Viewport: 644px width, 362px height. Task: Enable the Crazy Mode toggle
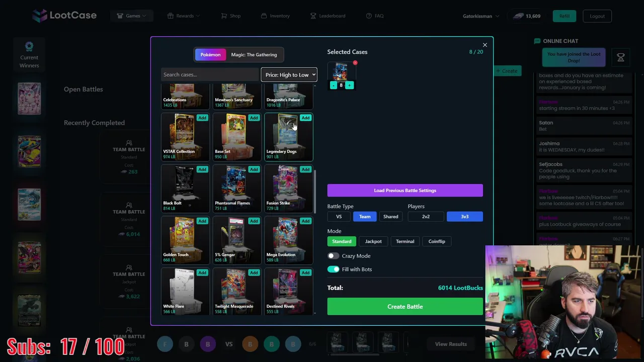333,256
